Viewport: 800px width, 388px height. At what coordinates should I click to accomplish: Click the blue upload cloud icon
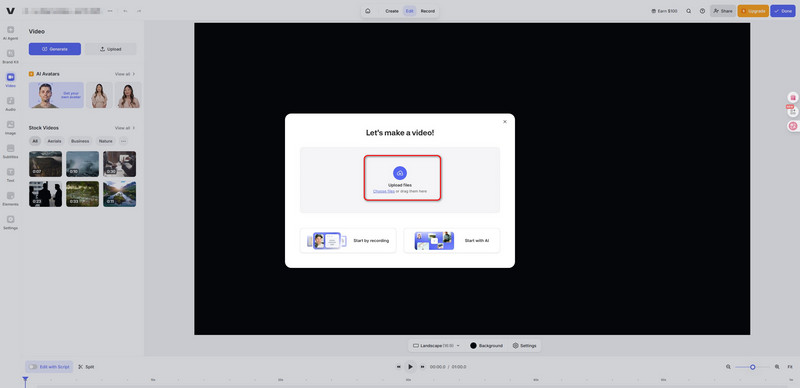coord(400,173)
